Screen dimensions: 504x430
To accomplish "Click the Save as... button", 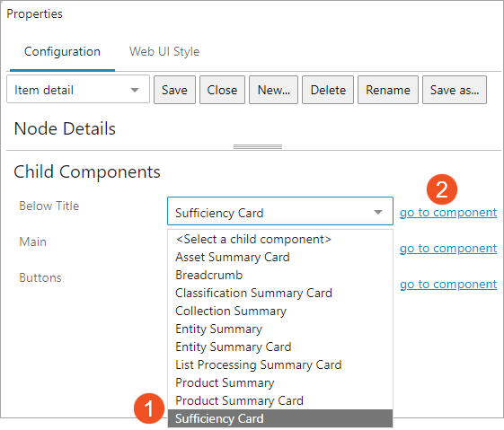I will pyautogui.click(x=455, y=90).
